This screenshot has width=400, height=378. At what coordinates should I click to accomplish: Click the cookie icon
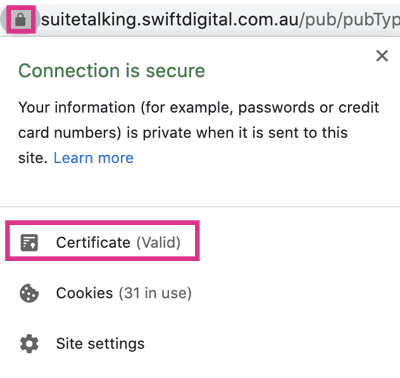(x=29, y=293)
